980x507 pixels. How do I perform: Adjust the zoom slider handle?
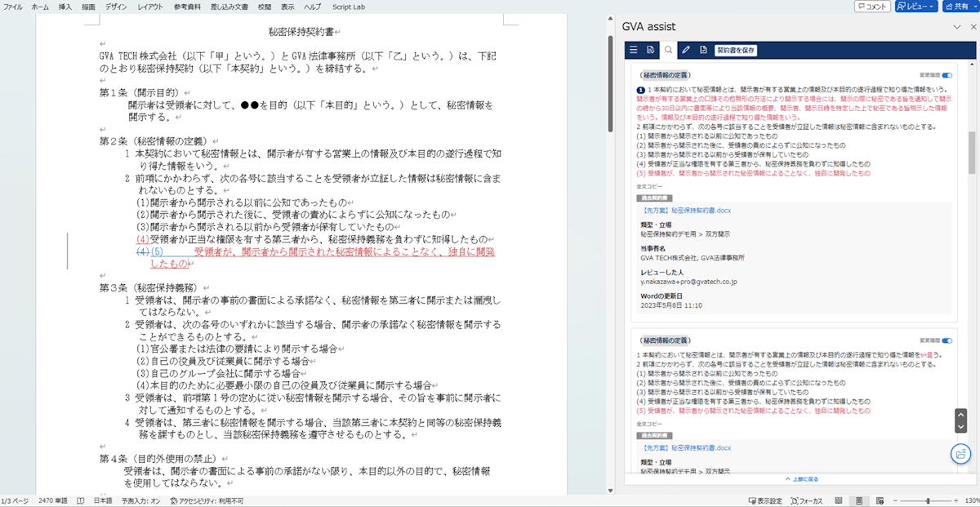click(927, 500)
